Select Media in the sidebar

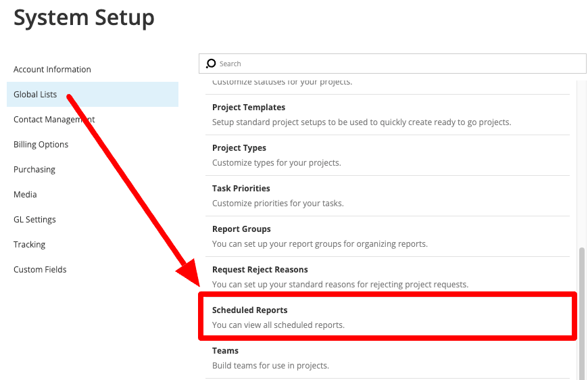tap(25, 194)
